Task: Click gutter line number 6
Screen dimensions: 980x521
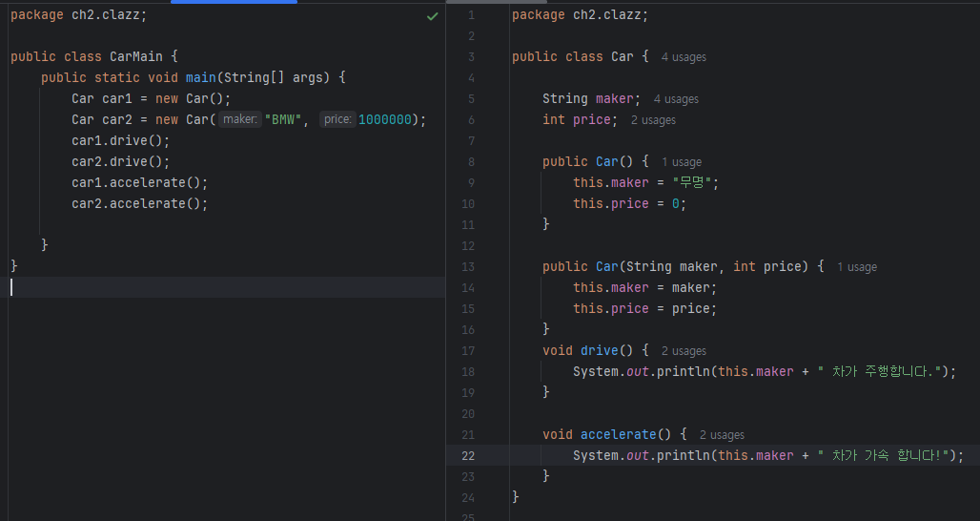Action: [x=471, y=120]
